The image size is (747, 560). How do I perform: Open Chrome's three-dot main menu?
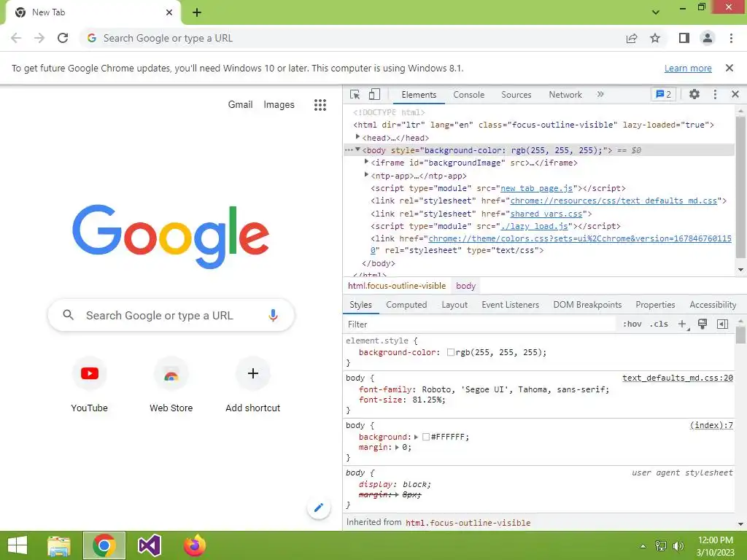731,38
